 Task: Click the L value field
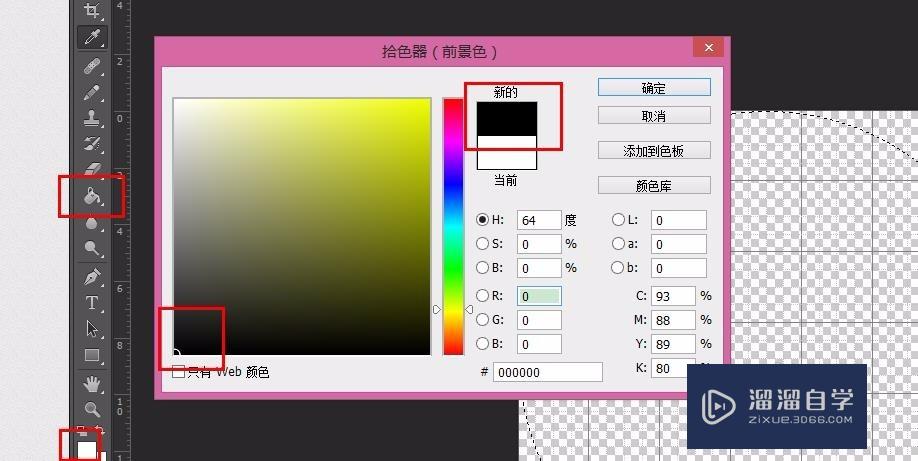[x=679, y=220]
